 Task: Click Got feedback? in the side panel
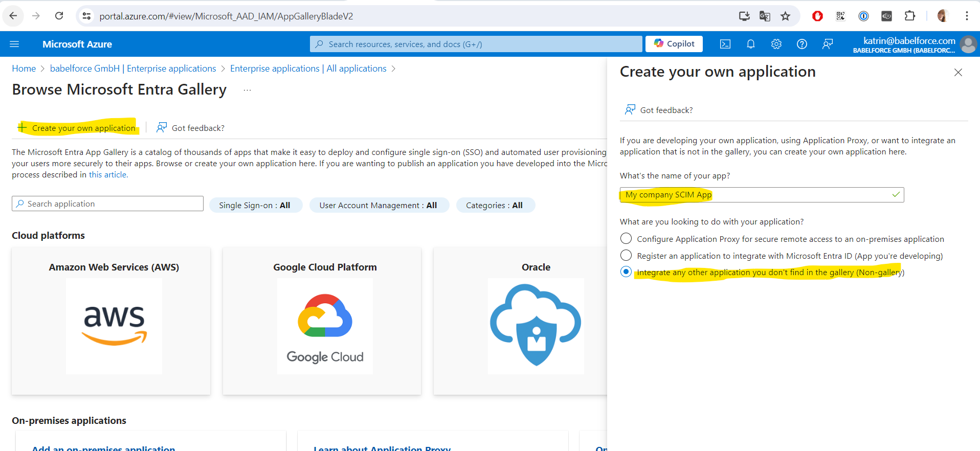pyautogui.click(x=659, y=110)
